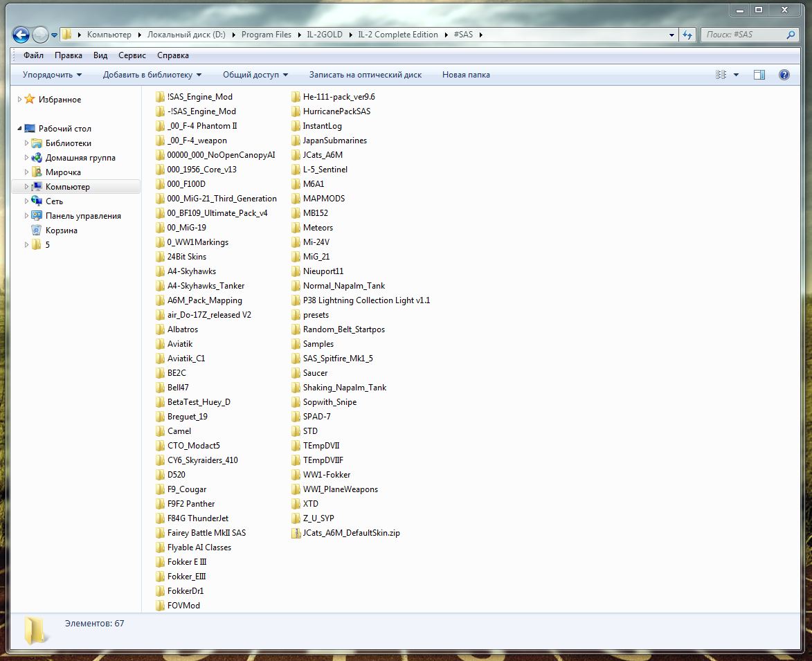Open Добавить в библиотеку dropdown
Screen dimensions: 812x661
152,75
